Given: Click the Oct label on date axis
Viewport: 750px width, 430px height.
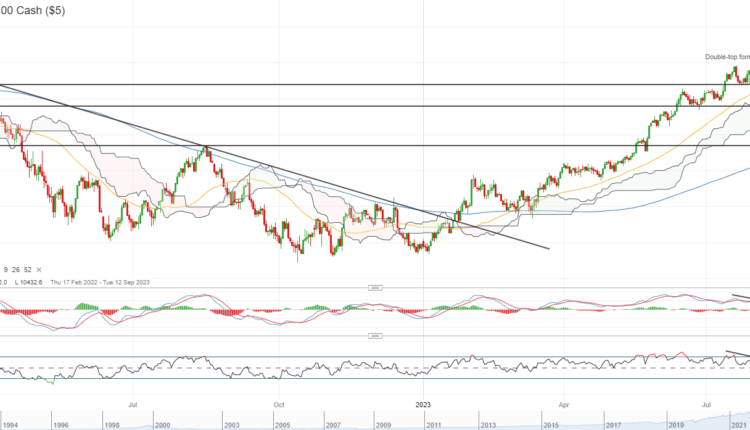Looking at the screenshot, I should 279,406.
